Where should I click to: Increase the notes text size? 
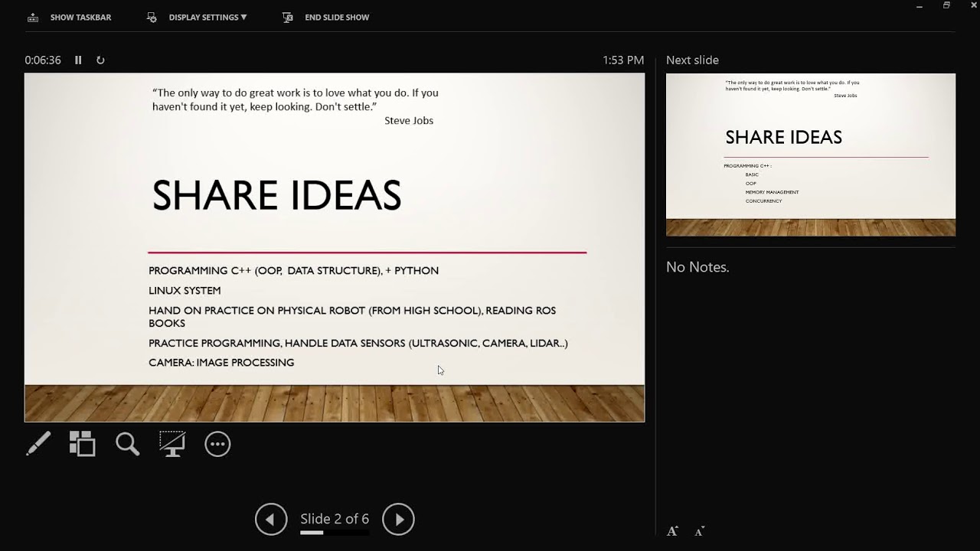(x=672, y=531)
